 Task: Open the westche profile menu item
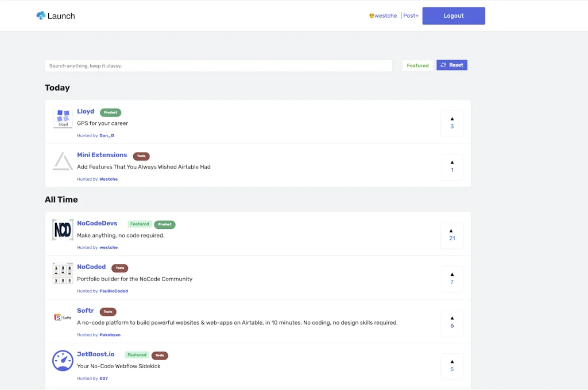click(383, 16)
